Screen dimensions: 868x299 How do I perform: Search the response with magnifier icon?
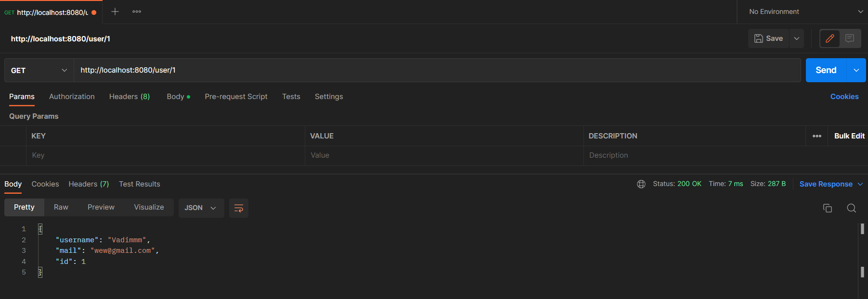pyautogui.click(x=851, y=208)
